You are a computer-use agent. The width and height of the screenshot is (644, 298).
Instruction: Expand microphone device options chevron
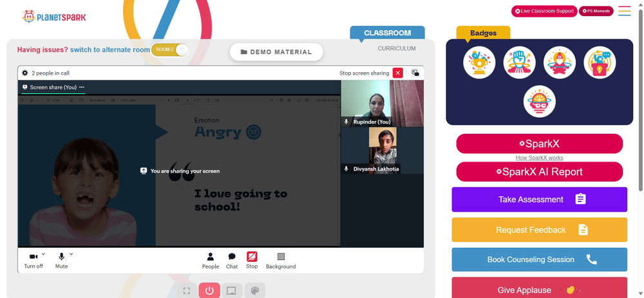pyautogui.click(x=71, y=254)
